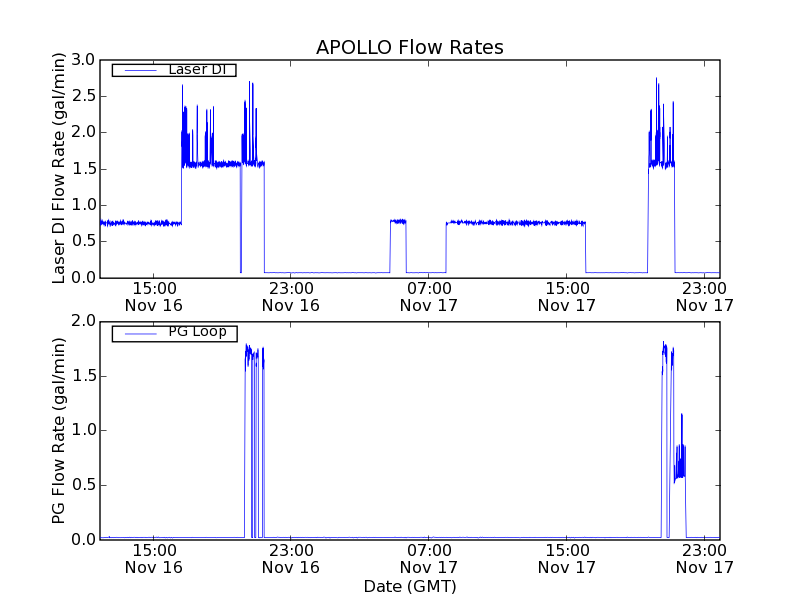This screenshot has height=600, width=800.
Task: Click the 'PG Flow Rate (gal/min)' axis label
Action: (x=59, y=430)
